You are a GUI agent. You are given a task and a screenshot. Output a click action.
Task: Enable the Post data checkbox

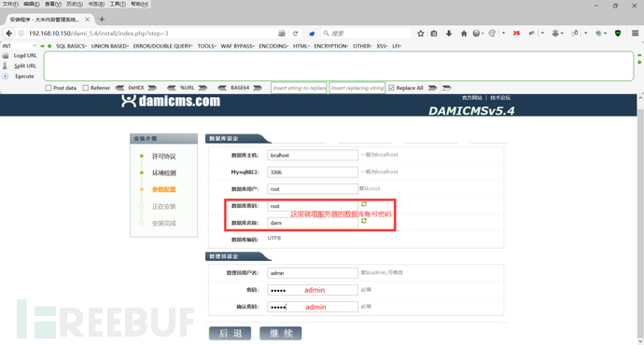49,88
